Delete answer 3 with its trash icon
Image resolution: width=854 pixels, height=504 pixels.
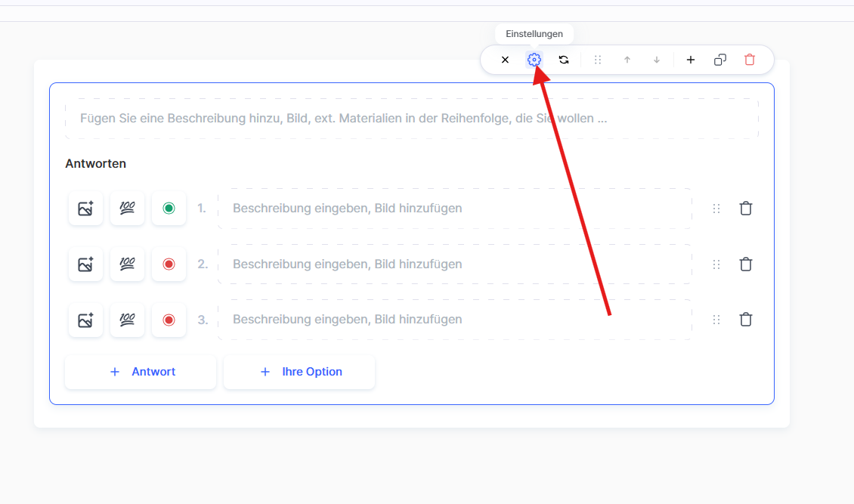click(746, 320)
